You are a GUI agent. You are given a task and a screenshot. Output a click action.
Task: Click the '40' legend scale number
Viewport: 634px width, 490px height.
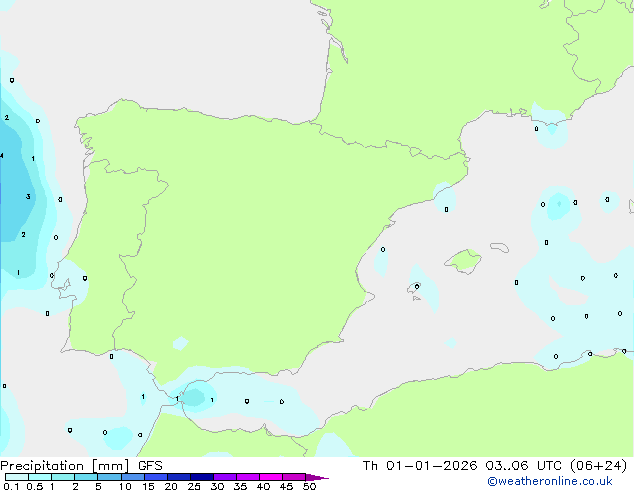click(263, 486)
